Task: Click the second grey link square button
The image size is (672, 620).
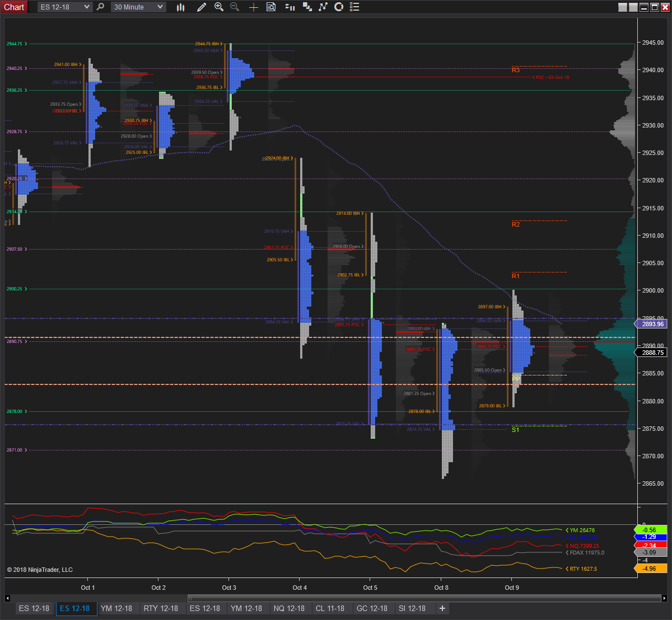Action: pos(633,7)
